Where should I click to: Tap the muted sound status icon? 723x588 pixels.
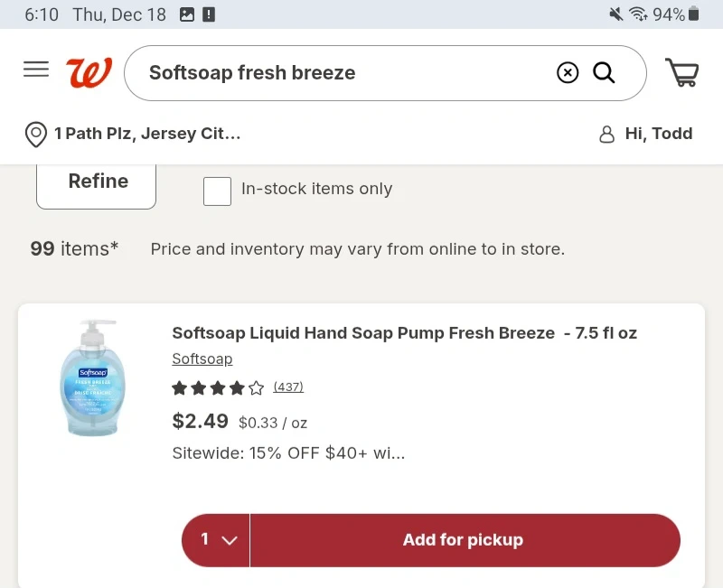(616, 14)
